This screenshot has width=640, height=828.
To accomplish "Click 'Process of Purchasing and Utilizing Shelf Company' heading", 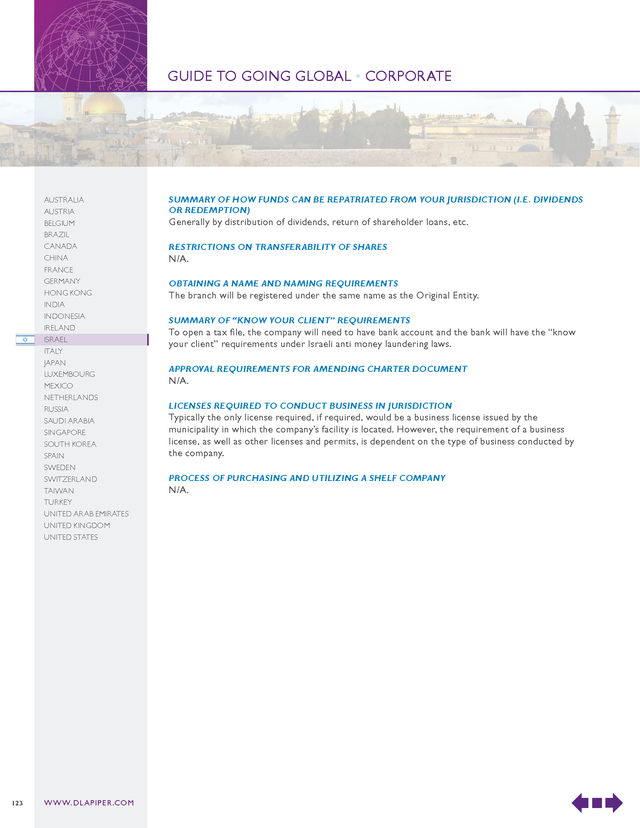I will coord(307,478).
